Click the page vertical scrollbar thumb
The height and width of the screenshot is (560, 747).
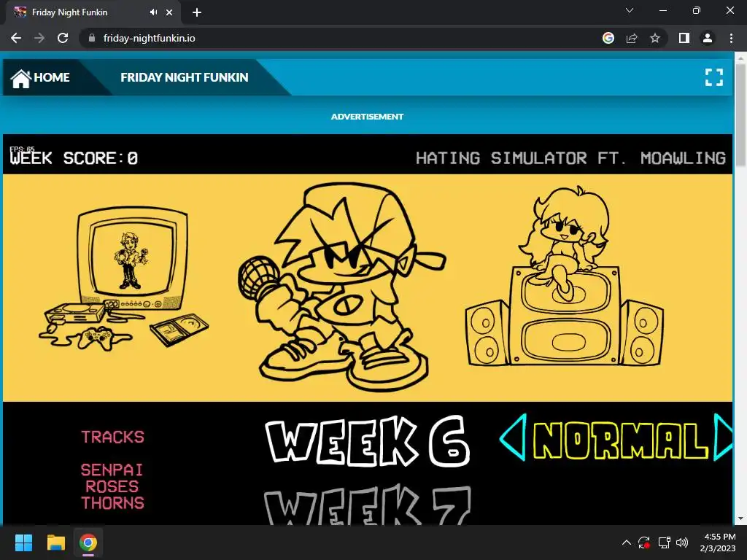click(740, 114)
